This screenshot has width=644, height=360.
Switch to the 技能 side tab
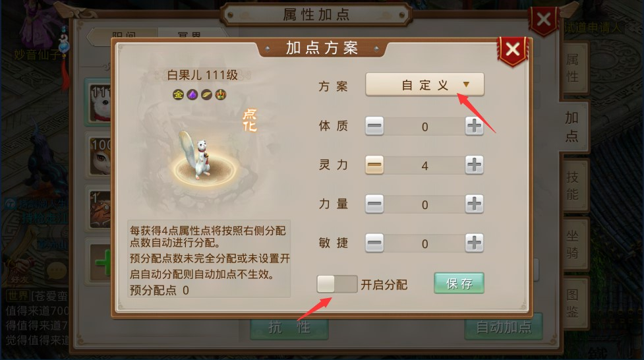(573, 185)
